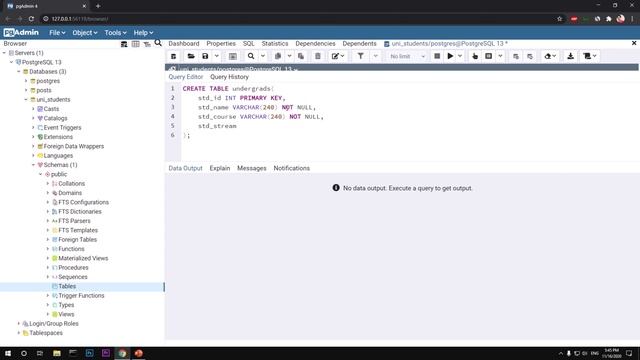This screenshot has height=360, width=640.
Task: Click Filtered Rows icon in Browser header
Action: click(x=147, y=44)
